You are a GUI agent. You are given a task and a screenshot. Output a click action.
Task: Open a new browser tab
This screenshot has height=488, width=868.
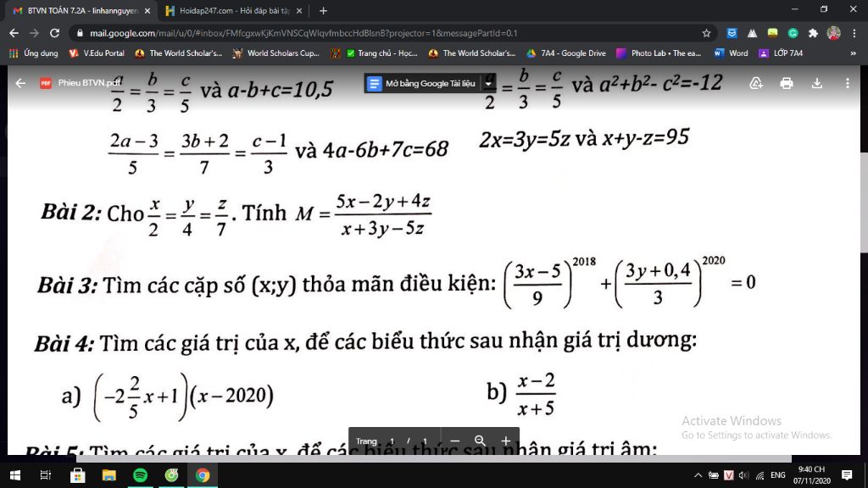tap(323, 10)
